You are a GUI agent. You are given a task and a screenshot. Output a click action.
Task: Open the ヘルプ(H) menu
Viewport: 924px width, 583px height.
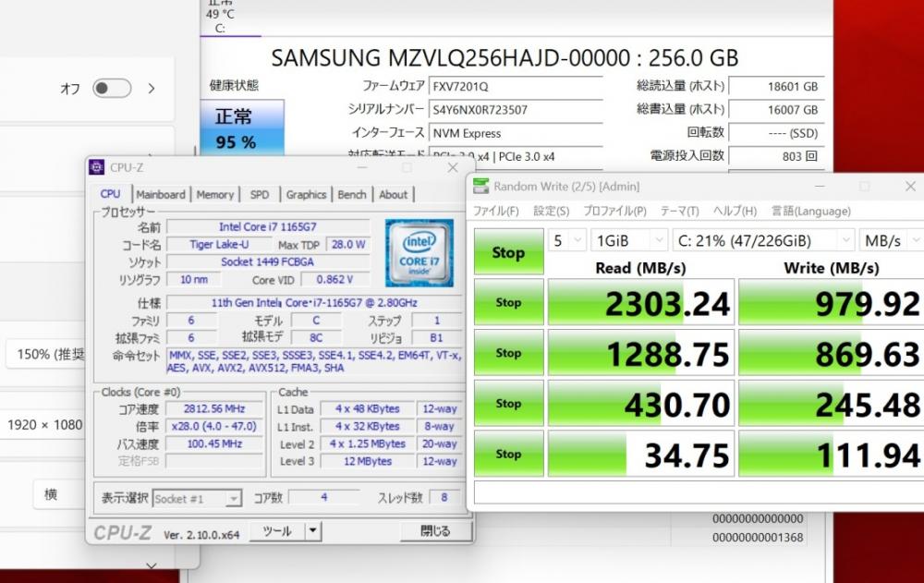pyautogui.click(x=735, y=211)
